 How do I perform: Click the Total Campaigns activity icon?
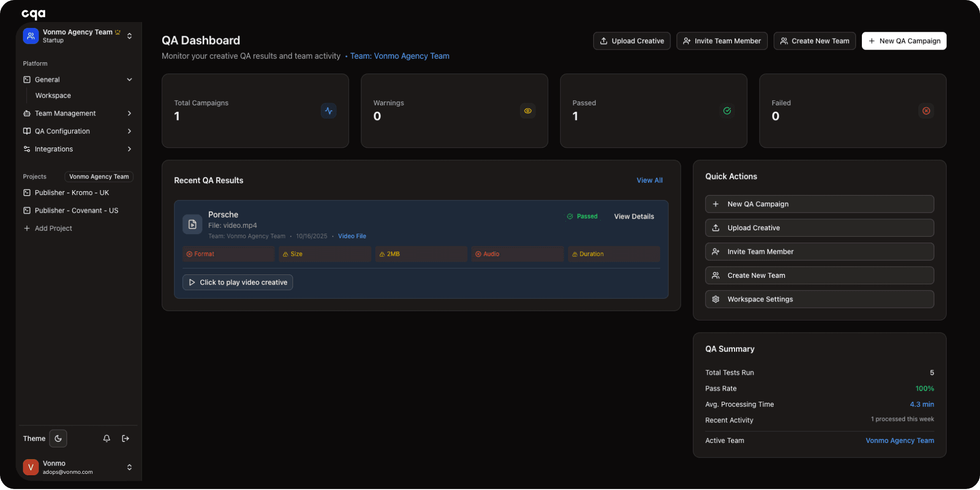(x=329, y=111)
